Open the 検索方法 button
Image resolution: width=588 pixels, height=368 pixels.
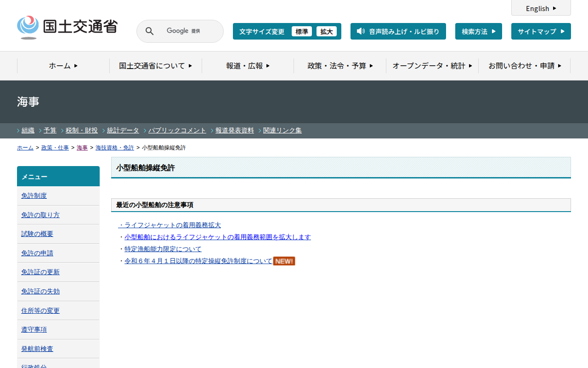[478, 31]
